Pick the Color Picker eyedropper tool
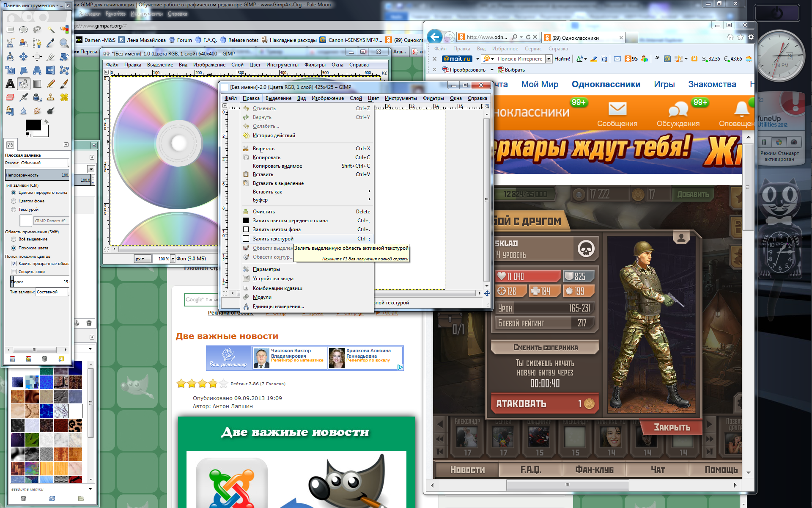This screenshot has height=508, width=812. click(x=51, y=43)
